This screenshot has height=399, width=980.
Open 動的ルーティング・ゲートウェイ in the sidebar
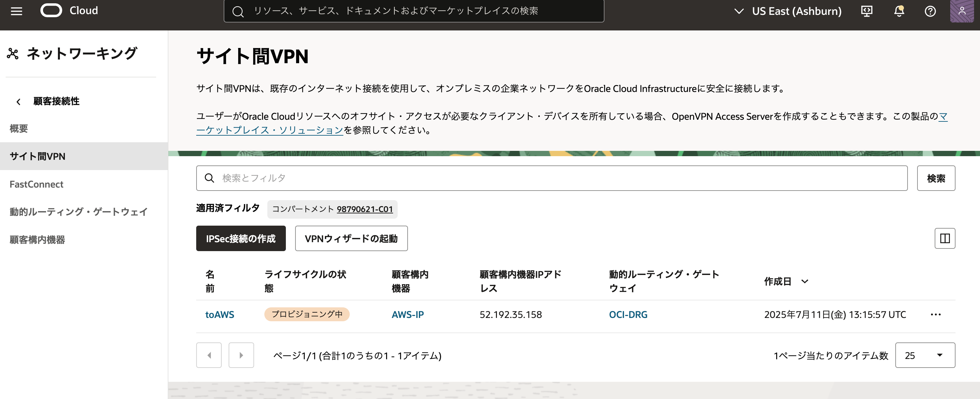(78, 212)
